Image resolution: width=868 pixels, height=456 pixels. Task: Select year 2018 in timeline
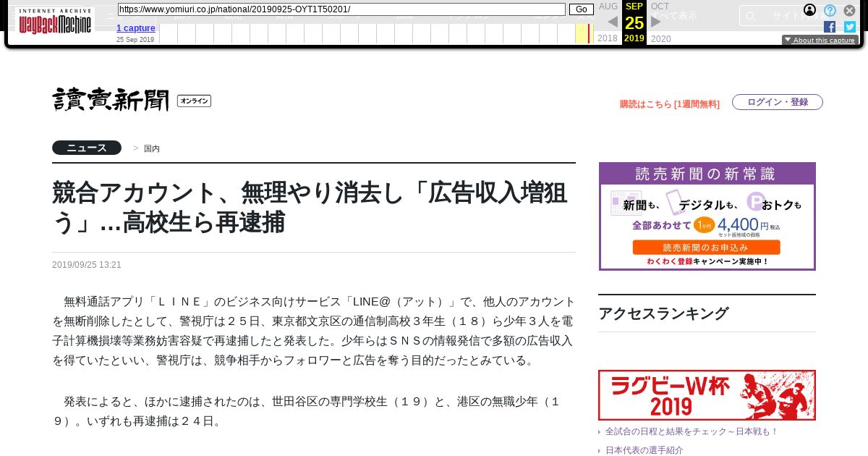(x=608, y=38)
